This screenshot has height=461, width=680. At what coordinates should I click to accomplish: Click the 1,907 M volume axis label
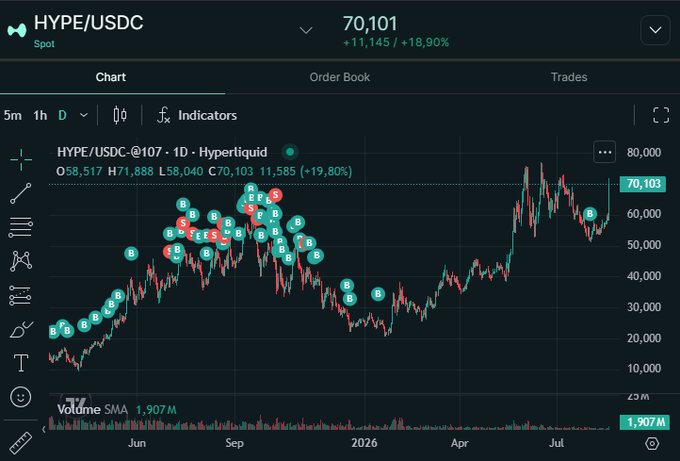coord(645,422)
